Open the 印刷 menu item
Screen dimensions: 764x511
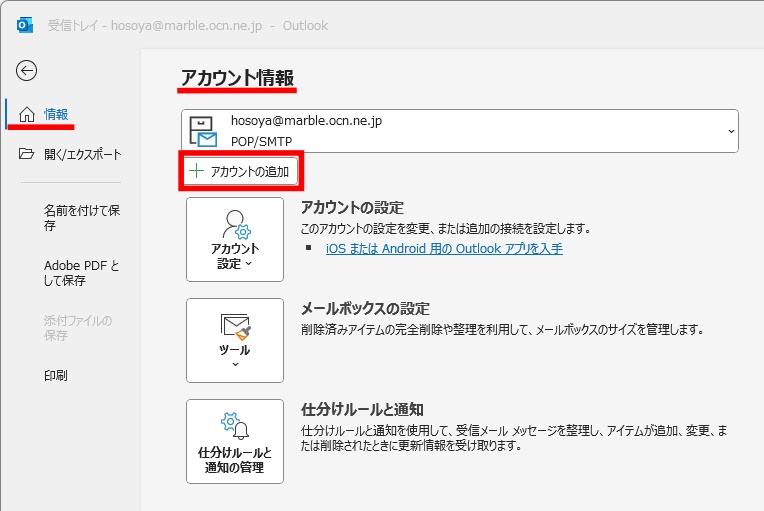pos(56,375)
